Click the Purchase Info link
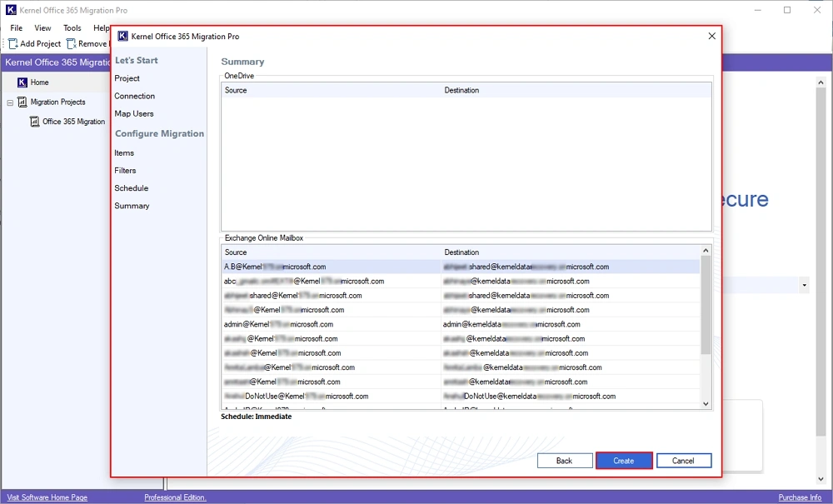Image resolution: width=833 pixels, height=504 pixels. [799, 497]
